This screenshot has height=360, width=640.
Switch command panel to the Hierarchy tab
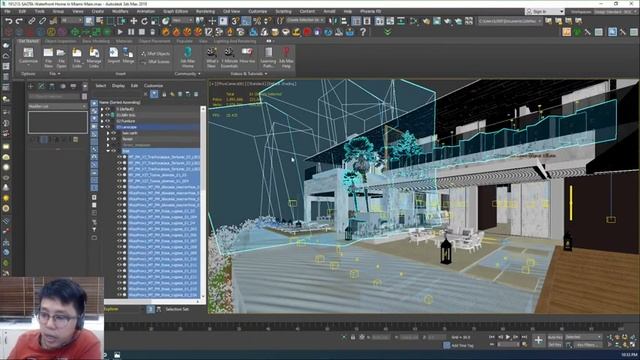52,86
